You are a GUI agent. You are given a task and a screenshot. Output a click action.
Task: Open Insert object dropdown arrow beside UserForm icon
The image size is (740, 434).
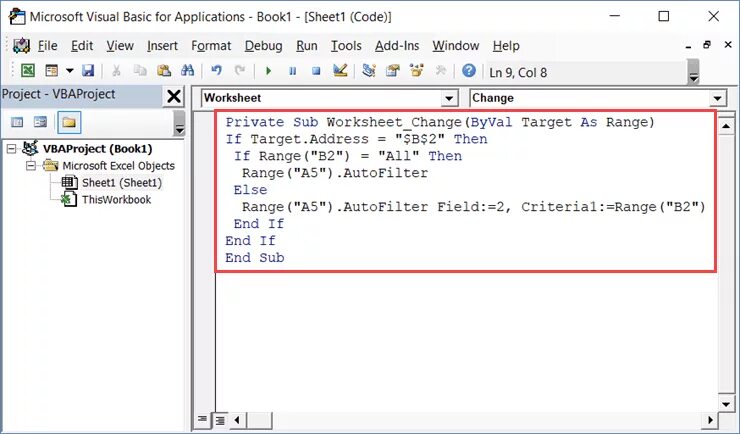(x=69, y=71)
